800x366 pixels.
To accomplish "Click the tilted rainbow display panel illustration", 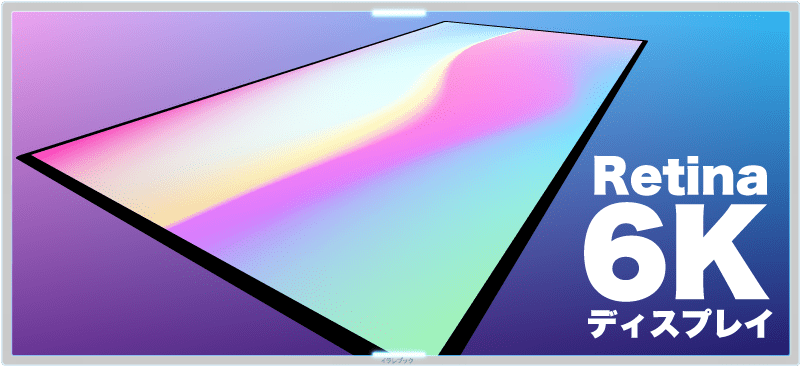I will [332, 188].
